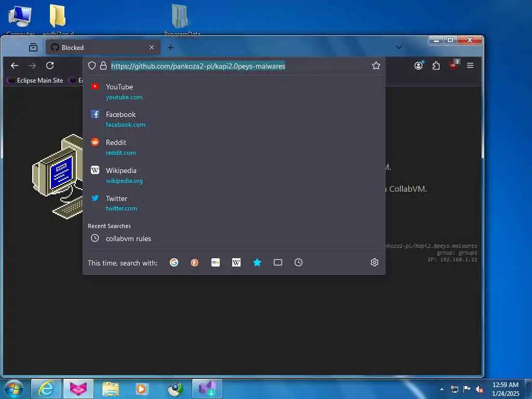Search in History using the clock icon
This screenshot has width=532, height=399.
click(299, 262)
